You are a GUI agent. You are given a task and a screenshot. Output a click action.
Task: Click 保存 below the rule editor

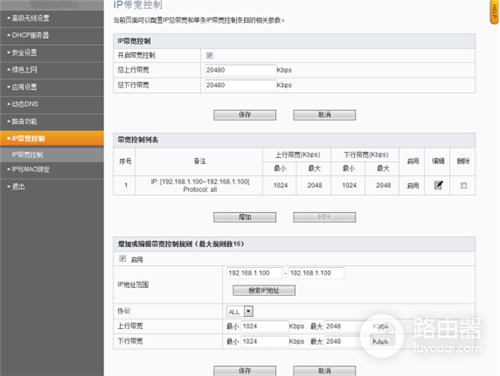[x=245, y=371]
